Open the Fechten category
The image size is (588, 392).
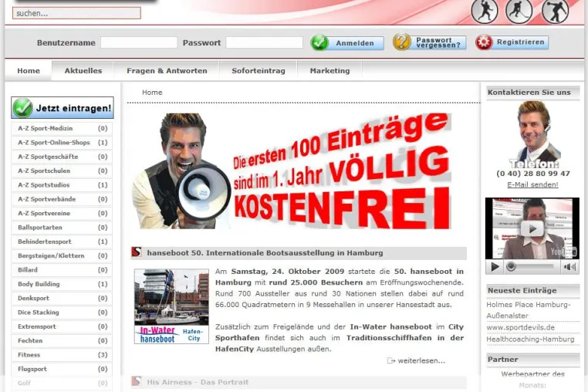click(62, 340)
